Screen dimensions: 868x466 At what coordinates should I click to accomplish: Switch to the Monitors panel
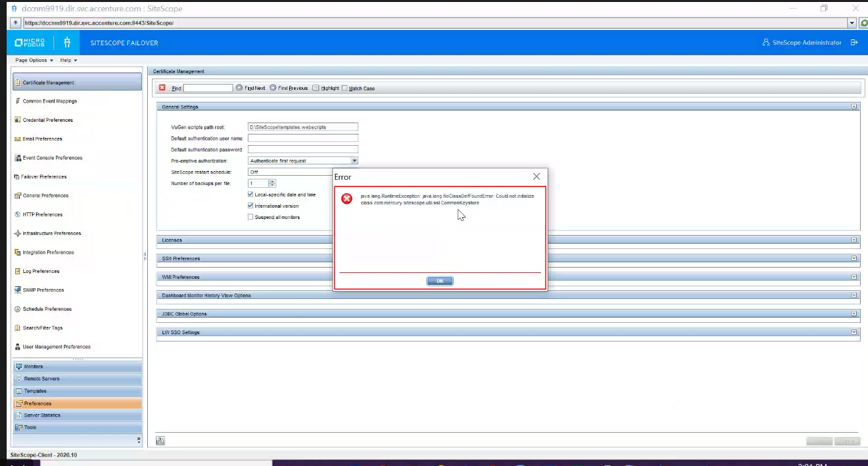click(x=33, y=367)
